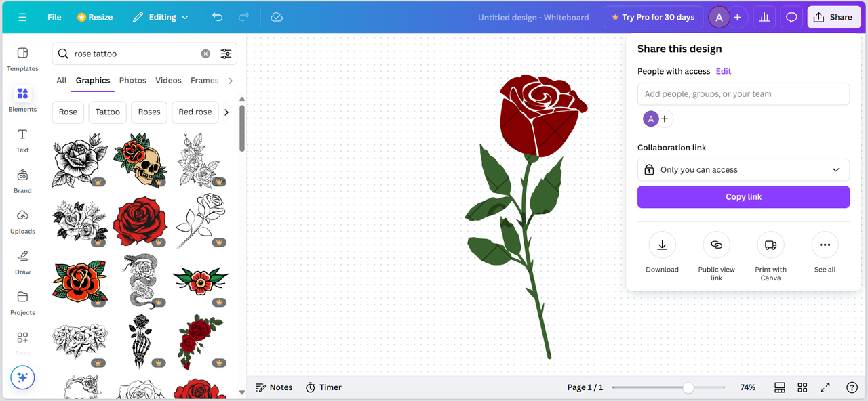Screen dimensions: 868x401
Task: Select the Tattoo suggestion chip
Action: [107, 112]
